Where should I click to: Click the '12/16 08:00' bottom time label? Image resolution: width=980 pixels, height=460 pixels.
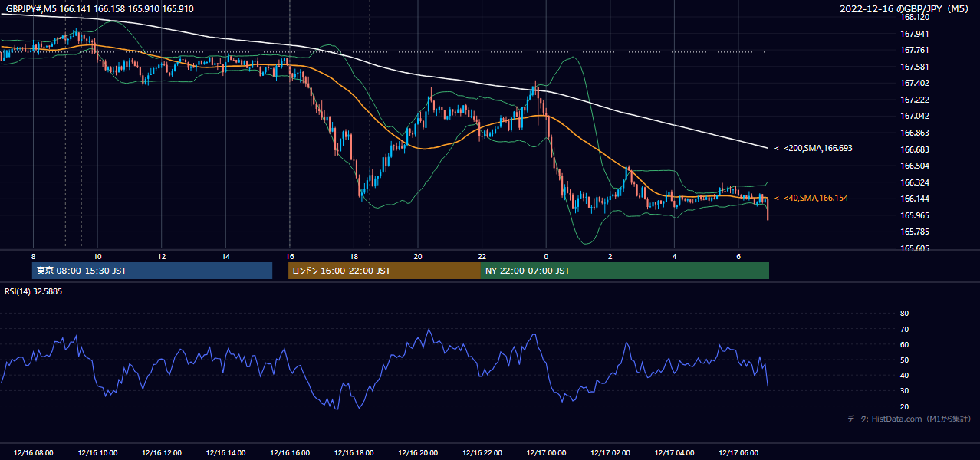tap(33, 453)
